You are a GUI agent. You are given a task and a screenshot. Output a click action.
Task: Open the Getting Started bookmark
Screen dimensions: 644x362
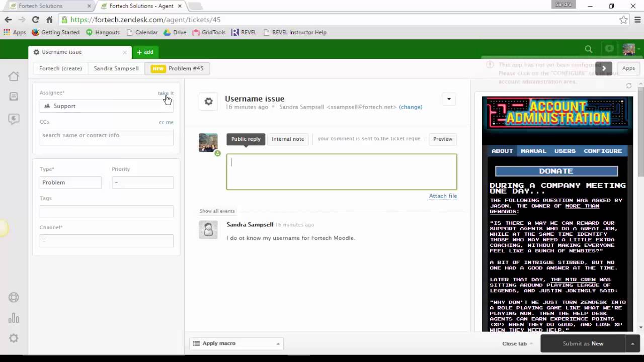(55, 32)
